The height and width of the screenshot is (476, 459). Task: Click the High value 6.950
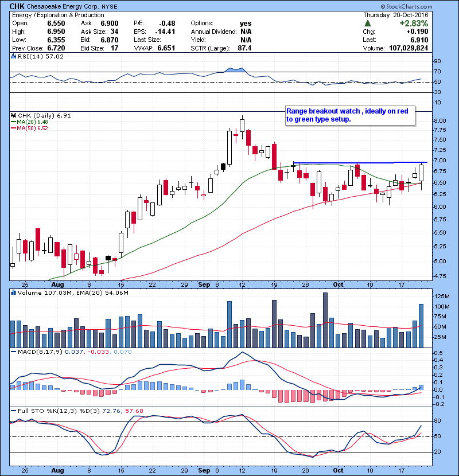pos(56,32)
